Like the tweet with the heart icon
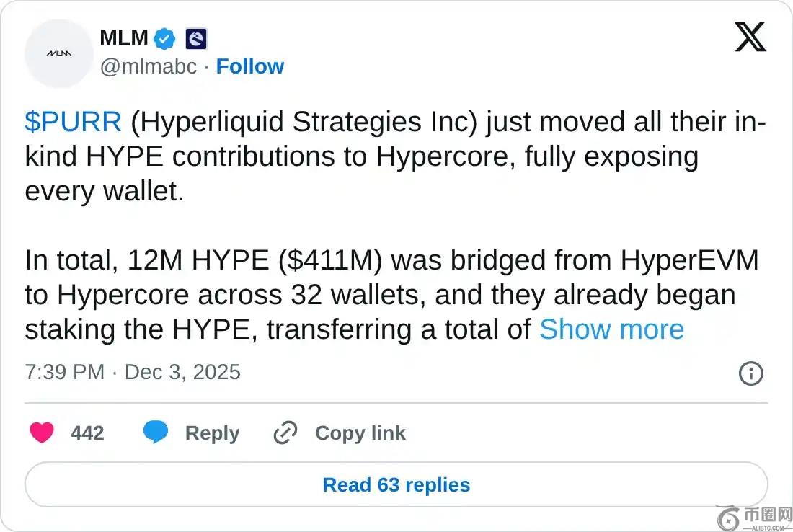Image resolution: width=793 pixels, height=532 pixels. pyautogui.click(x=42, y=433)
